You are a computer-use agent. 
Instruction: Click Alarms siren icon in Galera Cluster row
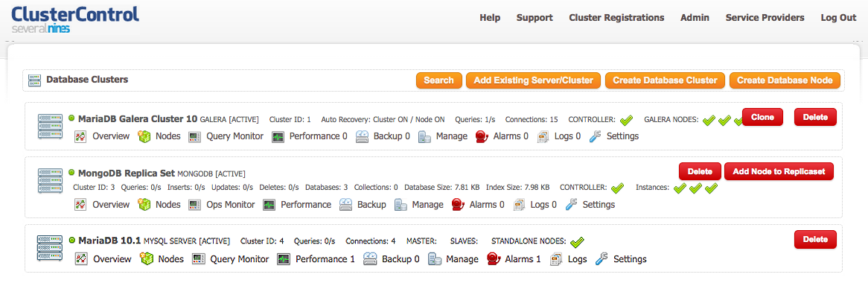tap(482, 136)
